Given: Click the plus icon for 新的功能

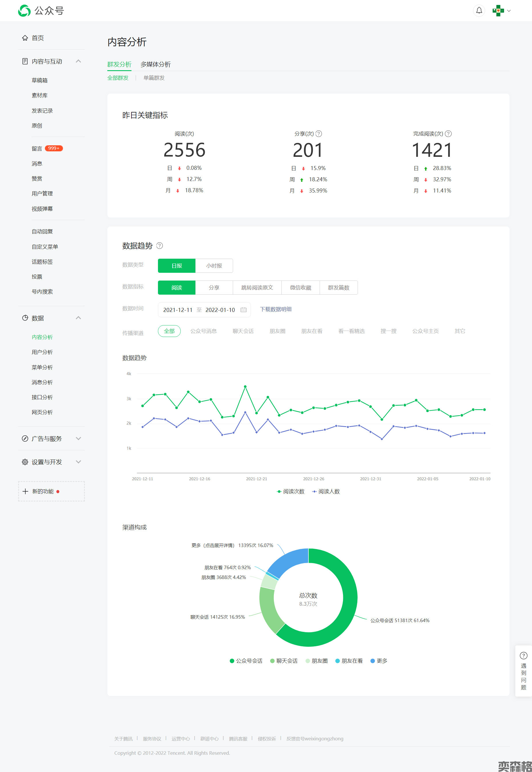Looking at the screenshot, I should 25,491.
